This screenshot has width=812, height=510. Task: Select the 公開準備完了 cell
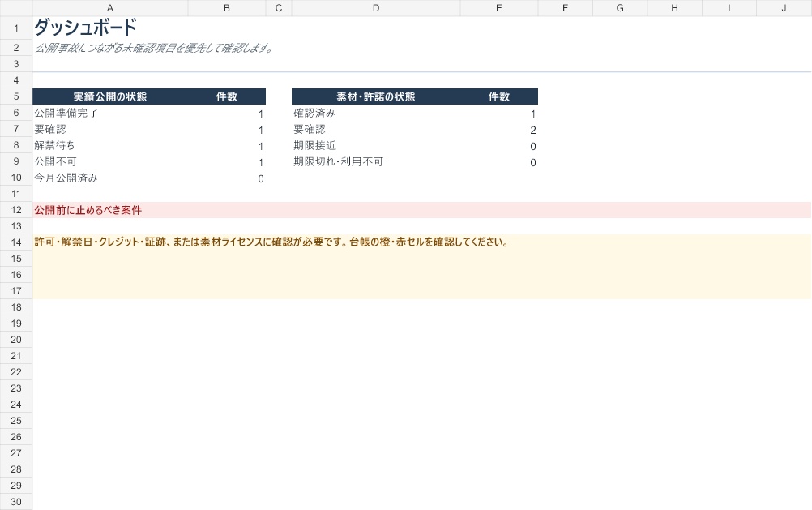click(109, 113)
